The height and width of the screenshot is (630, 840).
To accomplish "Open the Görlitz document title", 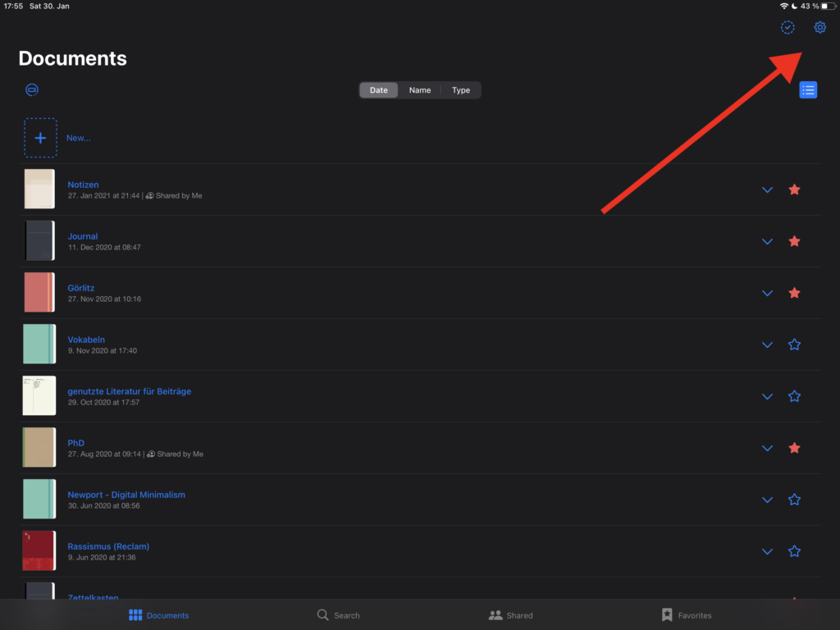I will pyautogui.click(x=81, y=288).
